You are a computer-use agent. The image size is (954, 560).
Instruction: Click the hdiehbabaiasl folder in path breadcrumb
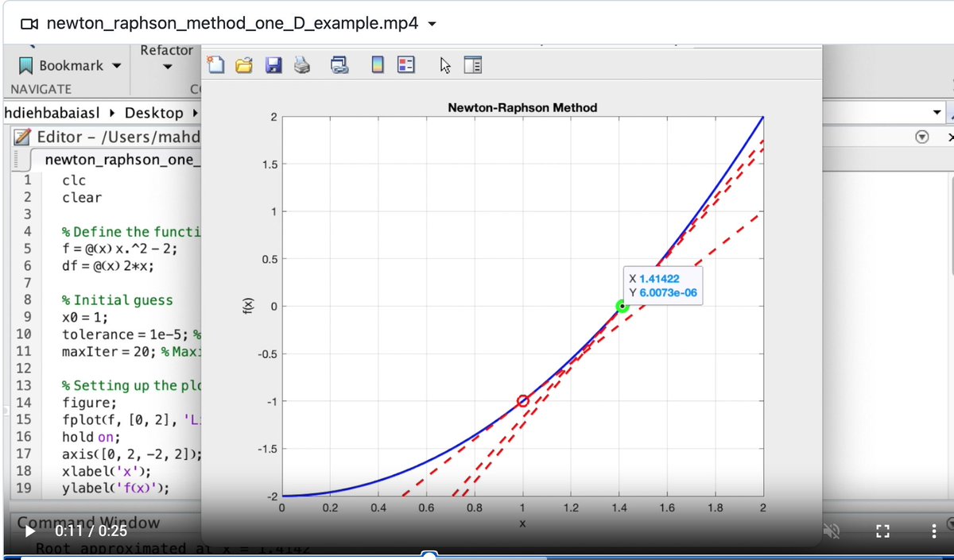pos(53,112)
